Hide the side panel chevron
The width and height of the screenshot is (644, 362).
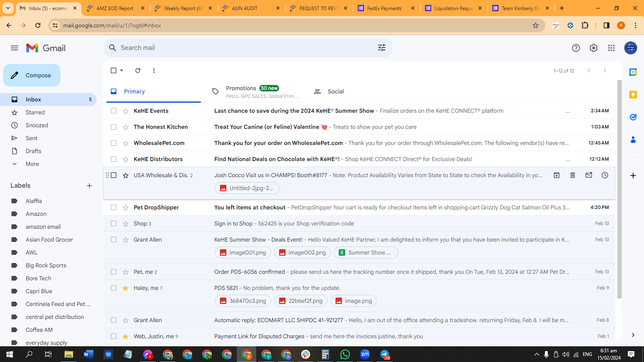coord(633,335)
